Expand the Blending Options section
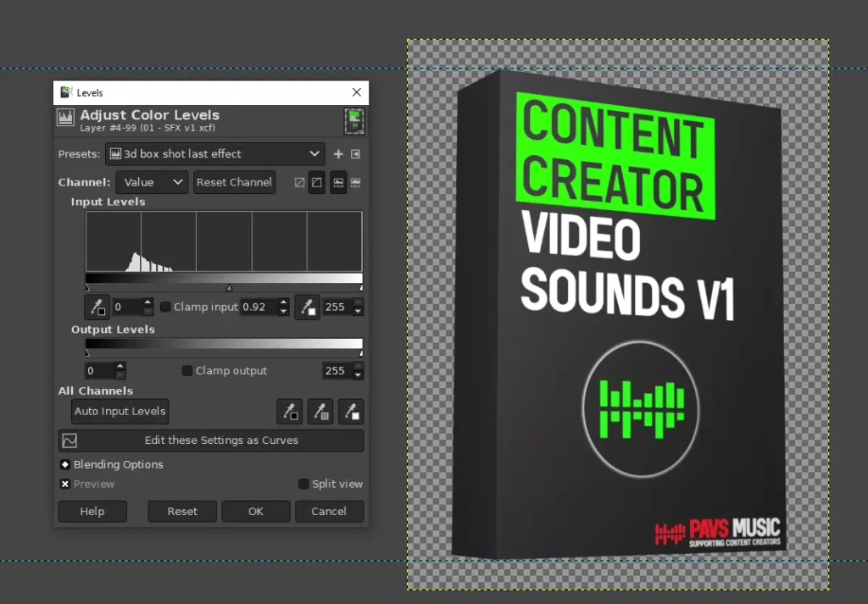The width and height of the screenshot is (868, 604). (65, 464)
